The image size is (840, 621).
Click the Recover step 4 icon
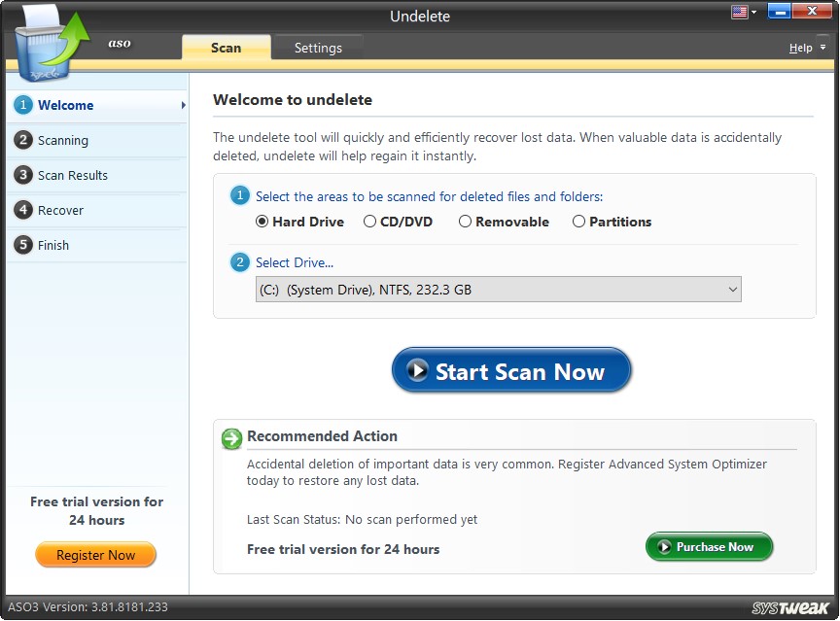click(21, 210)
